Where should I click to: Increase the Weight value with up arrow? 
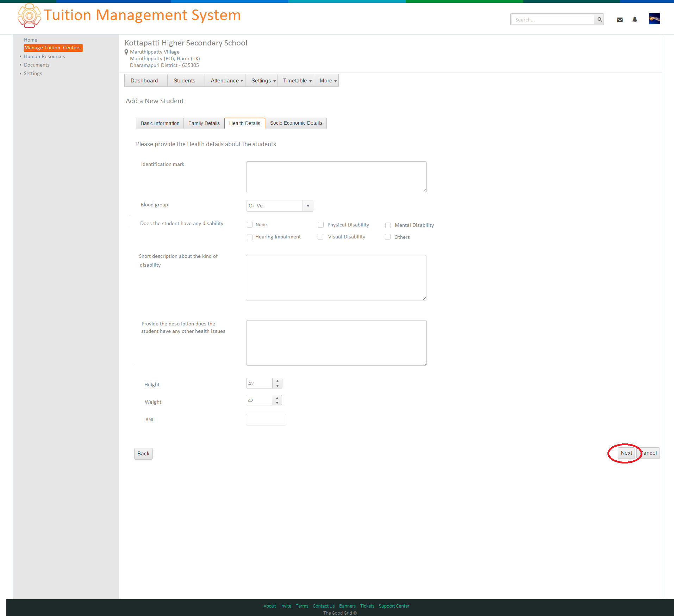point(277,398)
